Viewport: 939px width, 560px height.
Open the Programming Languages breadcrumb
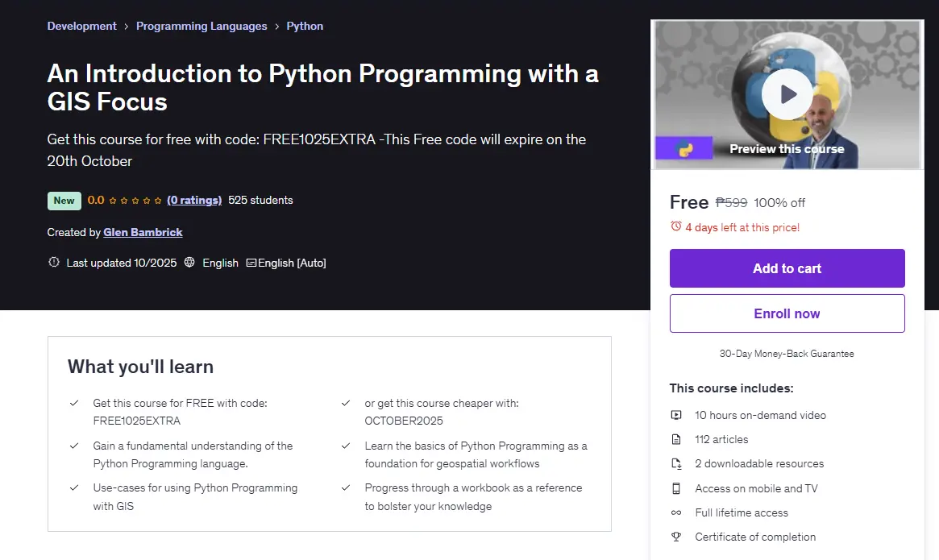pos(202,26)
